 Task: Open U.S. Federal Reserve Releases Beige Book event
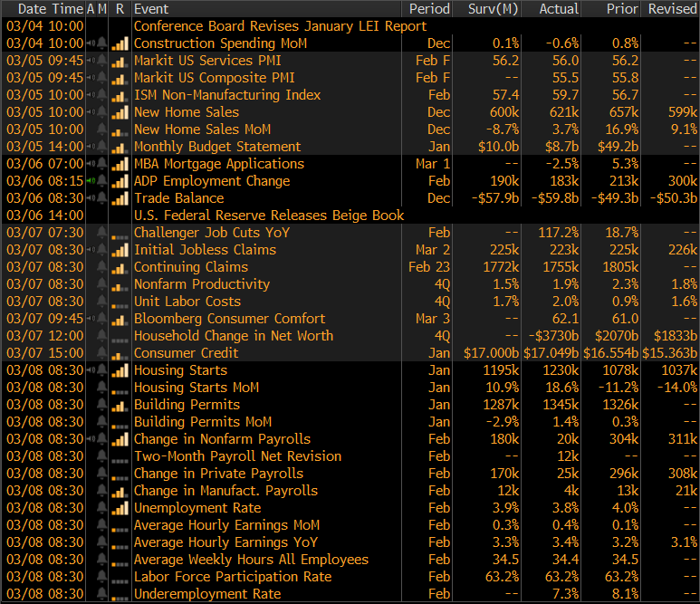268,216
